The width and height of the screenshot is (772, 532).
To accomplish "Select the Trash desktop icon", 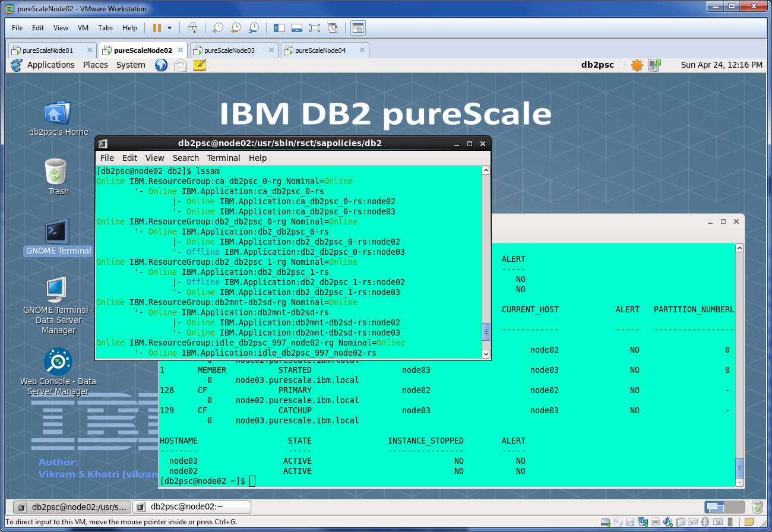I will tap(58, 177).
